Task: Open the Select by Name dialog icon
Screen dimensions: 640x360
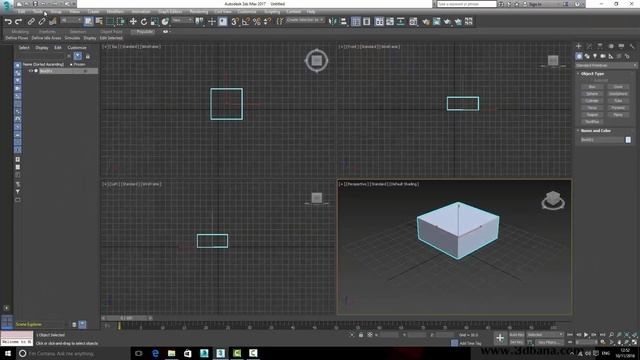Action: coord(99,22)
